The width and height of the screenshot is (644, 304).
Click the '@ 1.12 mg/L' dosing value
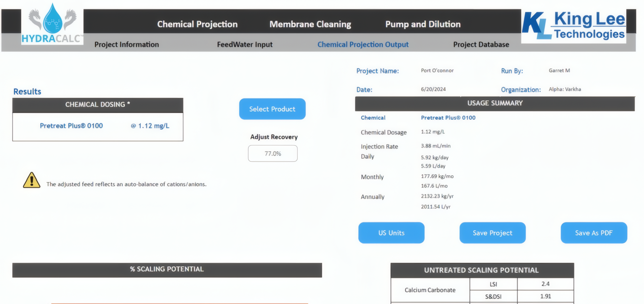point(150,126)
